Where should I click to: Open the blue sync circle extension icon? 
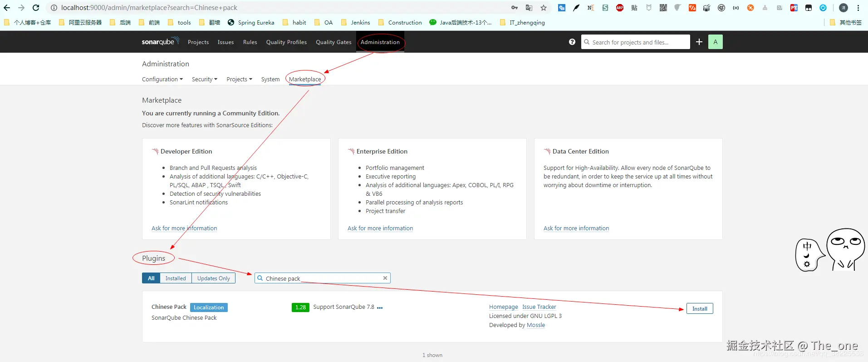823,8
